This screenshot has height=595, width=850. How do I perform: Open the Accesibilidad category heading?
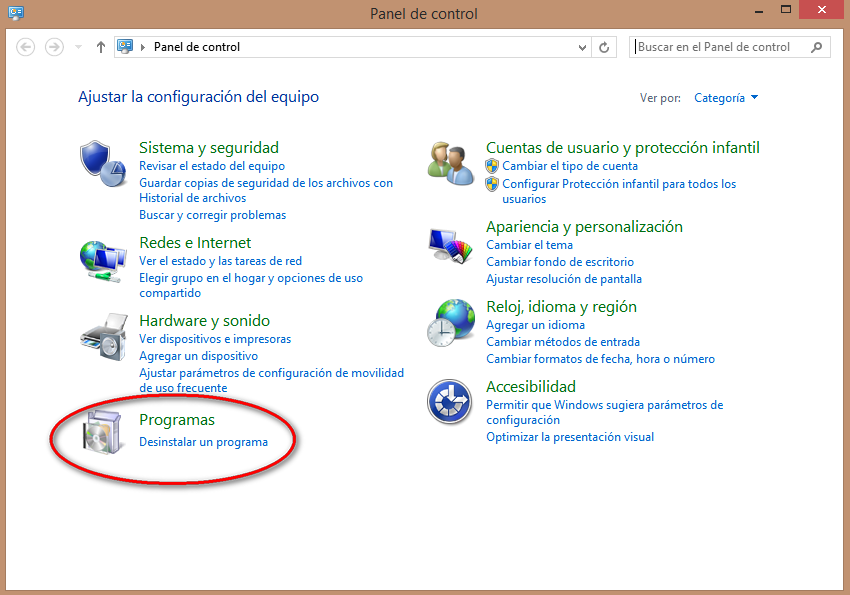[531, 386]
